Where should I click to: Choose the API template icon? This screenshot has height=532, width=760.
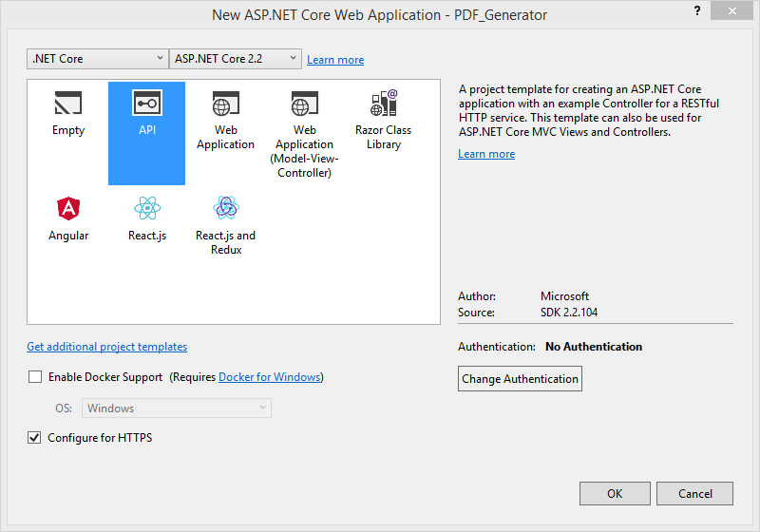[x=147, y=104]
